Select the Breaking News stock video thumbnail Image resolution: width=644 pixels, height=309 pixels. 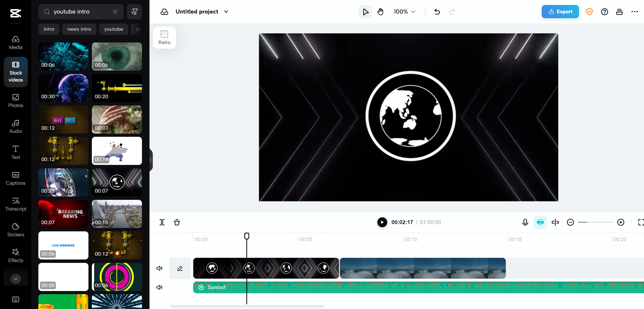(x=63, y=214)
